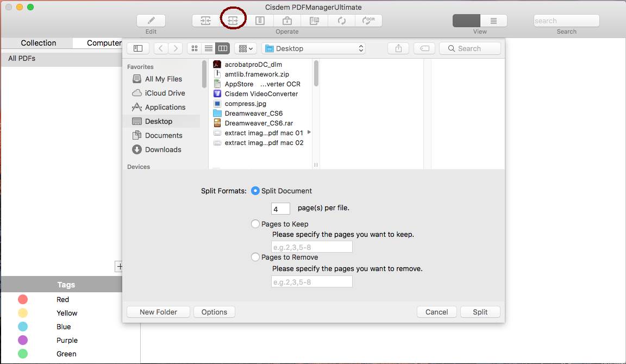Viewport: 626px width, 364px height.
Task: Click the Options button
Action: point(215,312)
